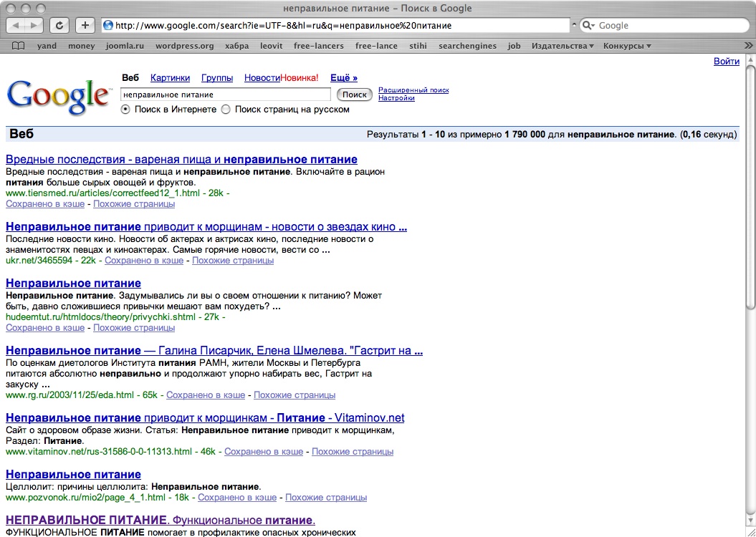Open cached copy of the pozvonok.ru result

click(237, 498)
